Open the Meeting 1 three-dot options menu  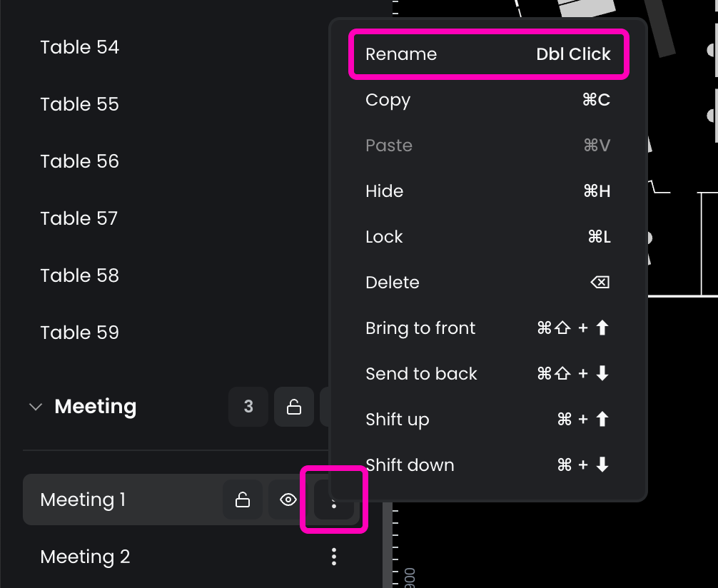click(x=333, y=500)
